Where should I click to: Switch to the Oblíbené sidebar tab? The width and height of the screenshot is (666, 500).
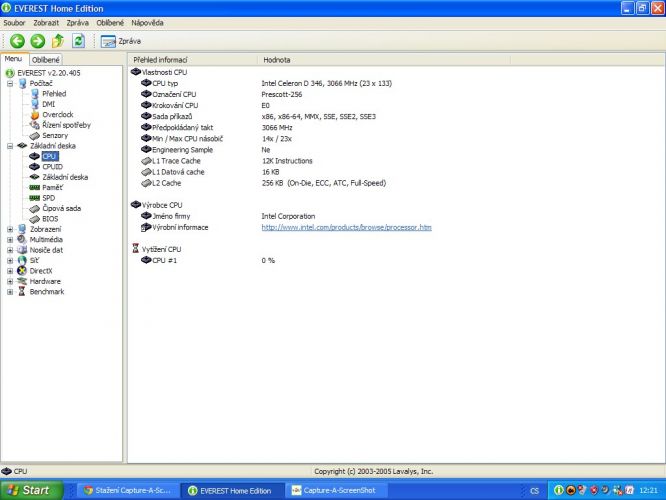coord(46,60)
